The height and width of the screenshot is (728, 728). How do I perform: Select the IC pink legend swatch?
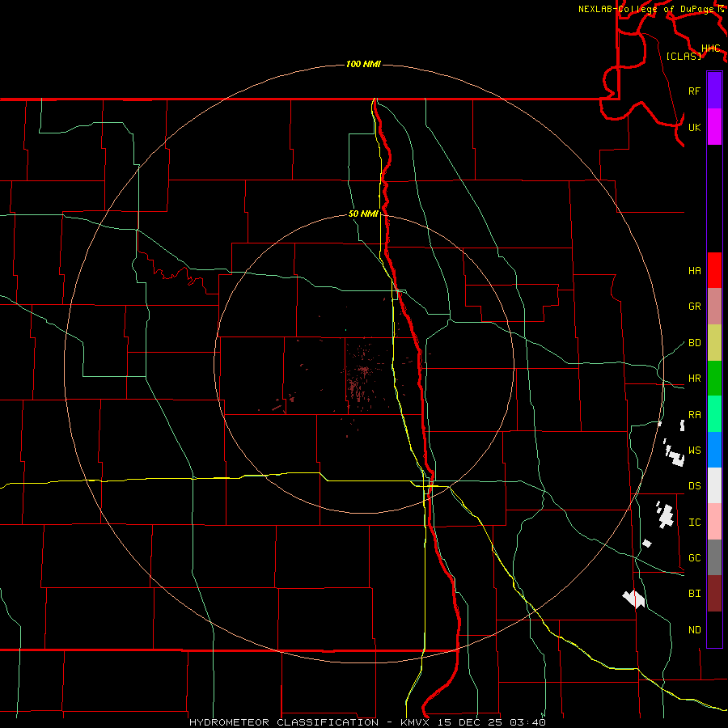714,522
